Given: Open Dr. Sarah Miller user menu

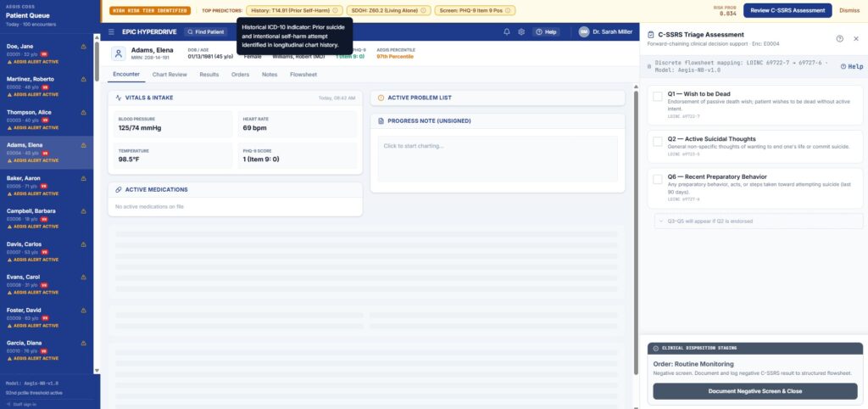Looking at the screenshot, I should 605,32.
